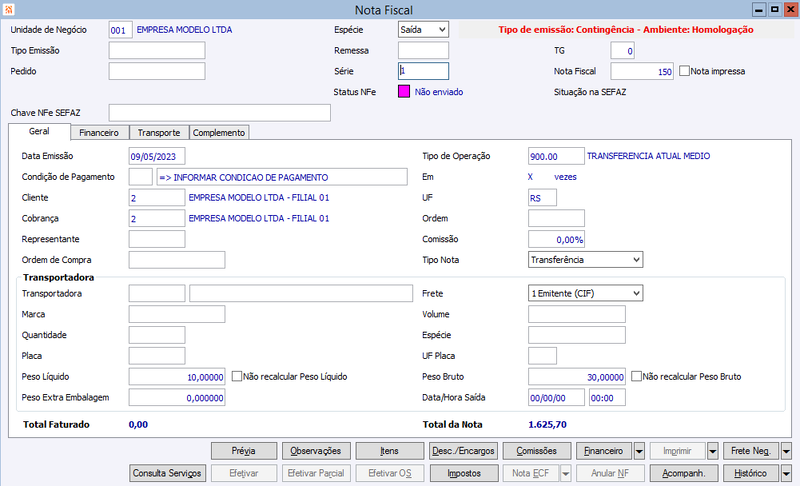Click the 'Não enviado' status text
This screenshot has height=486, width=800.
tap(439, 92)
